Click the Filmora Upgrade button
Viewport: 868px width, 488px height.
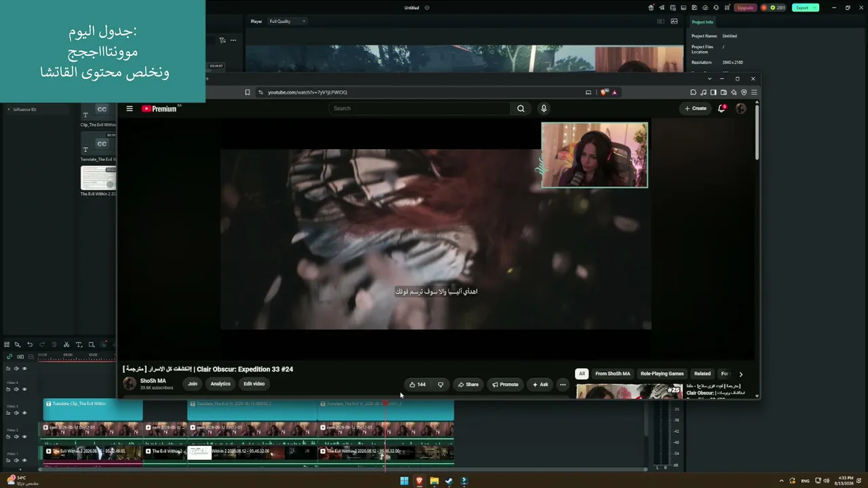(x=745, y=7)
